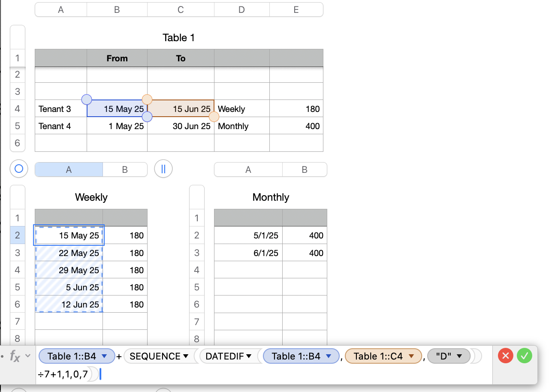The width and height of the screenshot is (555, 392).
Task: Click the "Table 1" table title
Action: 179,38
